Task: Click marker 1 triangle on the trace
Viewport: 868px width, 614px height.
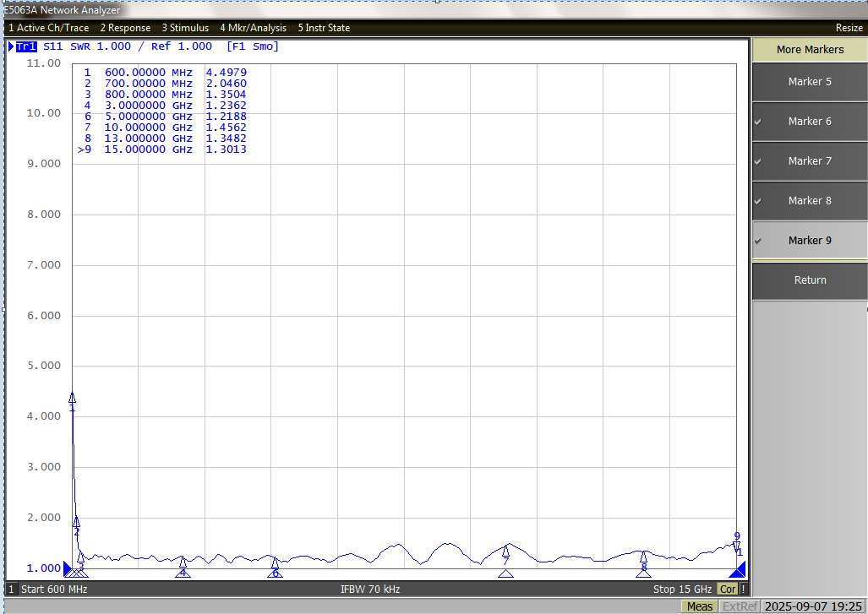Action: [72, 398]
